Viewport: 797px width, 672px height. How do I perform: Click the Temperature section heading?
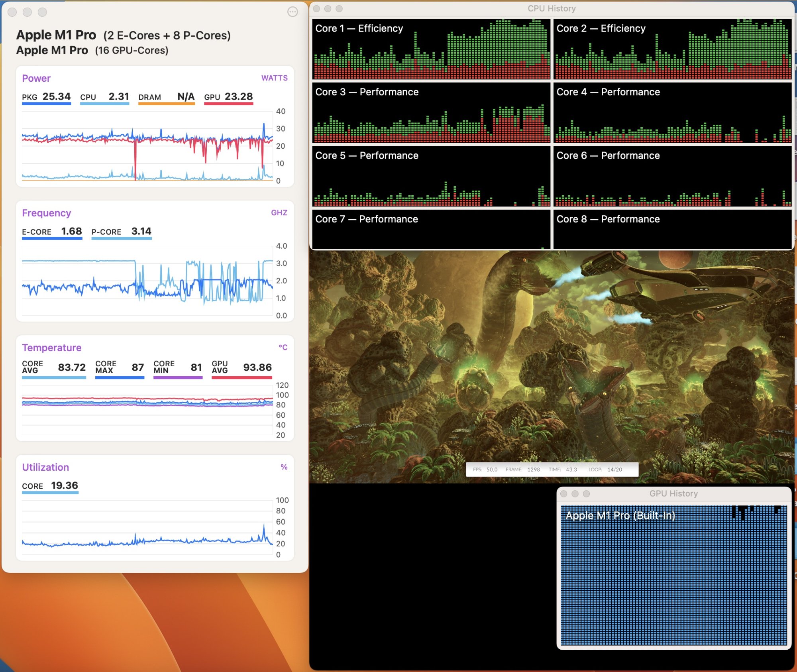click(52, 348)
